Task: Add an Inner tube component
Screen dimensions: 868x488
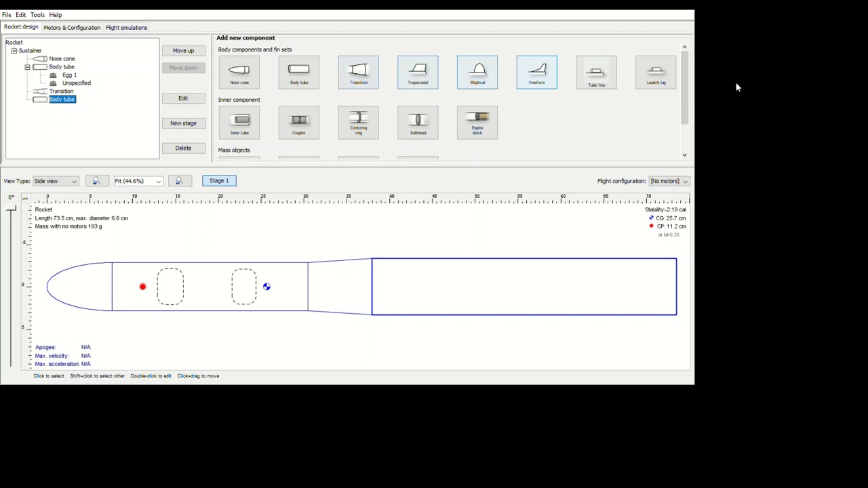Action: click(239, 123)
